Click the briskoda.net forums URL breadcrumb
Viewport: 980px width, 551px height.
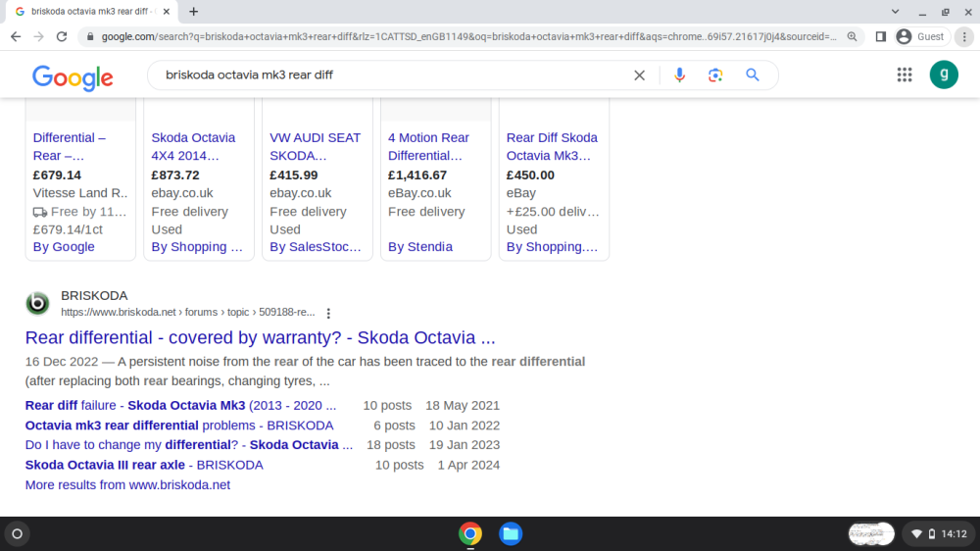tap(187, 312)
